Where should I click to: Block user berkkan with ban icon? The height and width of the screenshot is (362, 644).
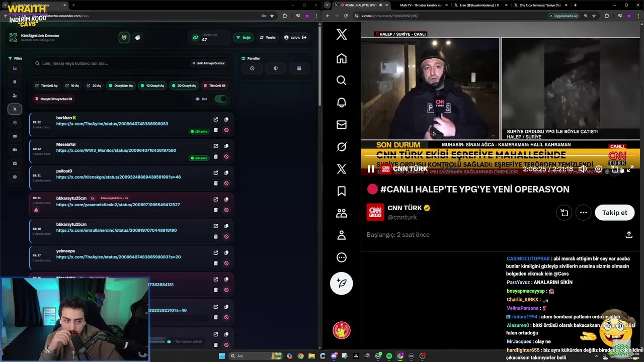pyautogui.click(x=226, y=130)
